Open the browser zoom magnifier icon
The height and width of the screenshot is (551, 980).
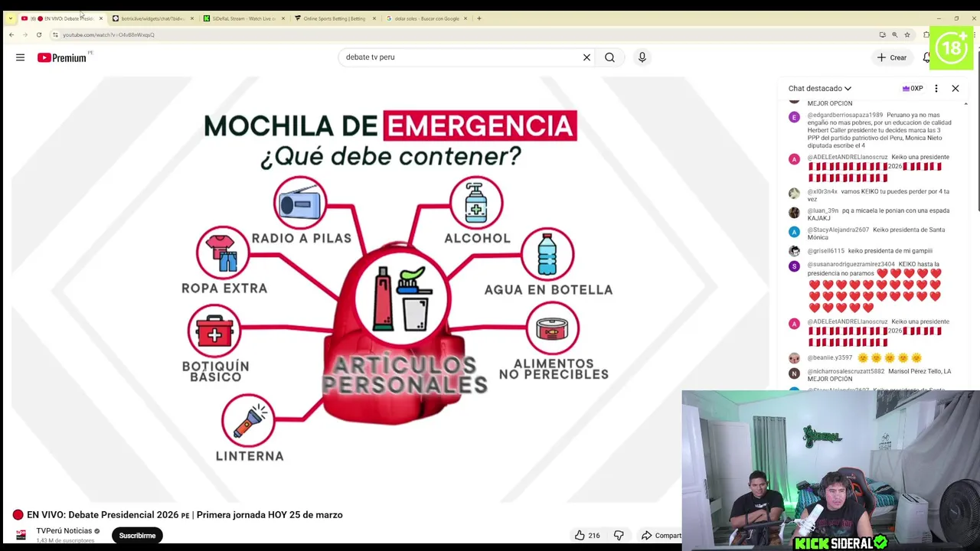(894, 34)
